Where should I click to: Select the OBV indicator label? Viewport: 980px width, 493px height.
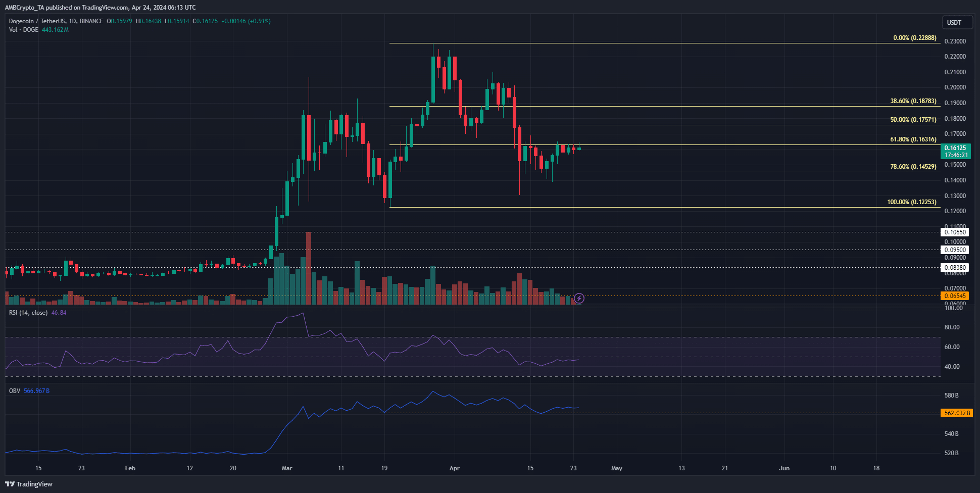(x=15, y=391)
